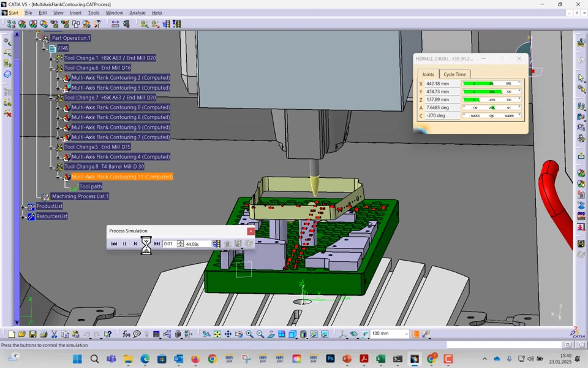
Task: Click the video filmstrip icon in top toolbar
Action: point(166,24)
